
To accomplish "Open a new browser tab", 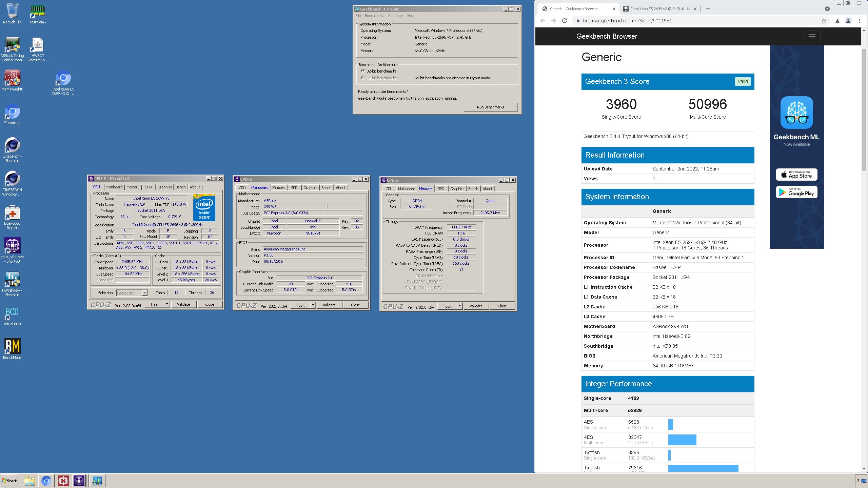I will 708,9.
